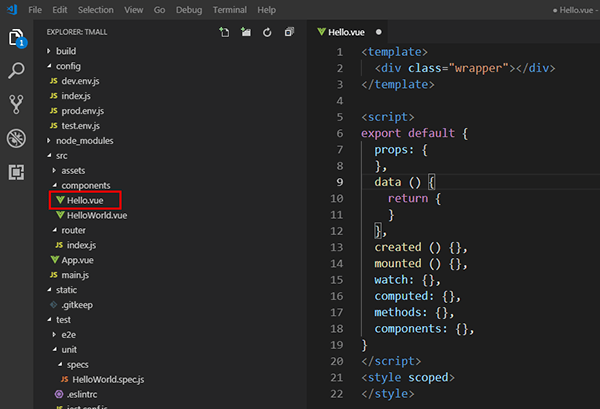Open HelloWorld.vue in the file tree
The width and height of the screenshot is (600, 409).
(97, 215)
